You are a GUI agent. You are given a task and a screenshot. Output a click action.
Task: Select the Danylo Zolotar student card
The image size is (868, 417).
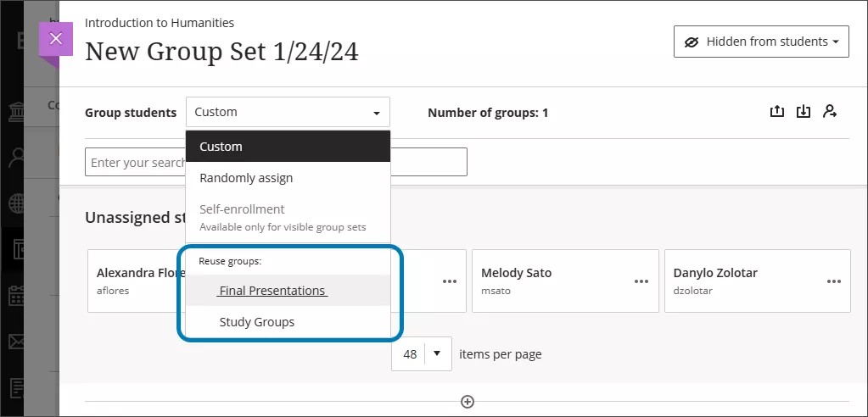click(738, 281)
